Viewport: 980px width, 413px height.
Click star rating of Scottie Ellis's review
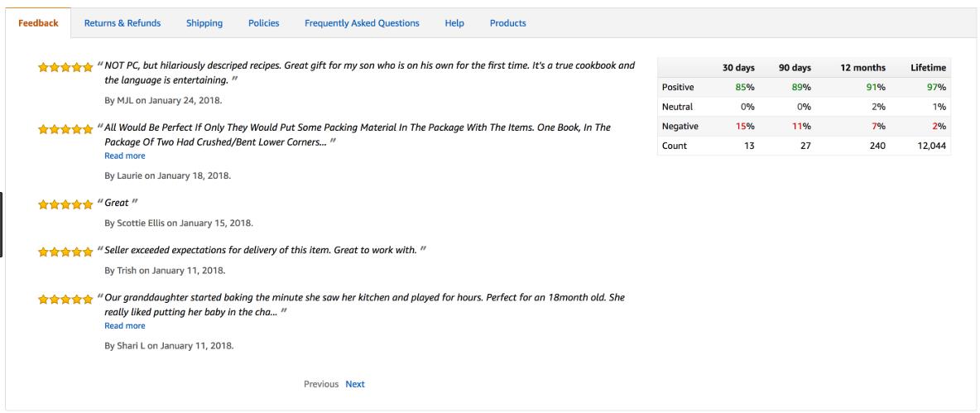point(65,204)
